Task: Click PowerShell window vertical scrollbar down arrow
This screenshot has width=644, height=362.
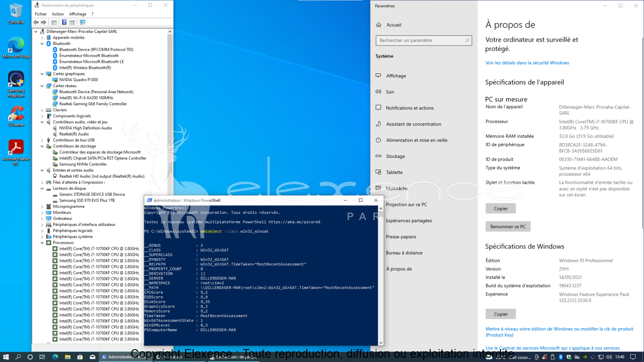Action: coord(381,343)
